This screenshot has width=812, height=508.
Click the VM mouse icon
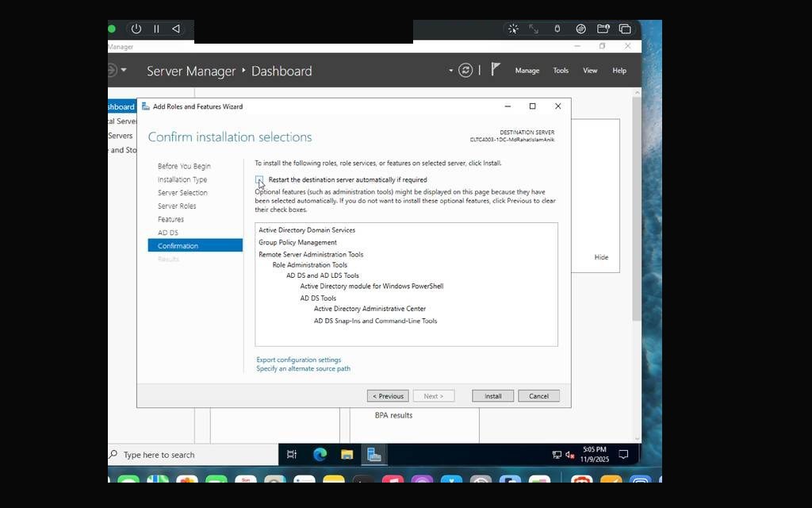point(557,29)
